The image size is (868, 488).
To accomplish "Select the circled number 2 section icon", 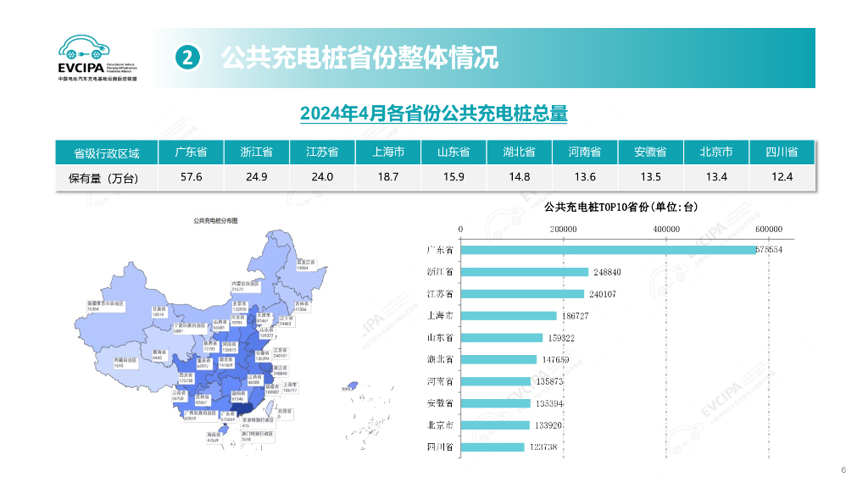I will point(188,58).
